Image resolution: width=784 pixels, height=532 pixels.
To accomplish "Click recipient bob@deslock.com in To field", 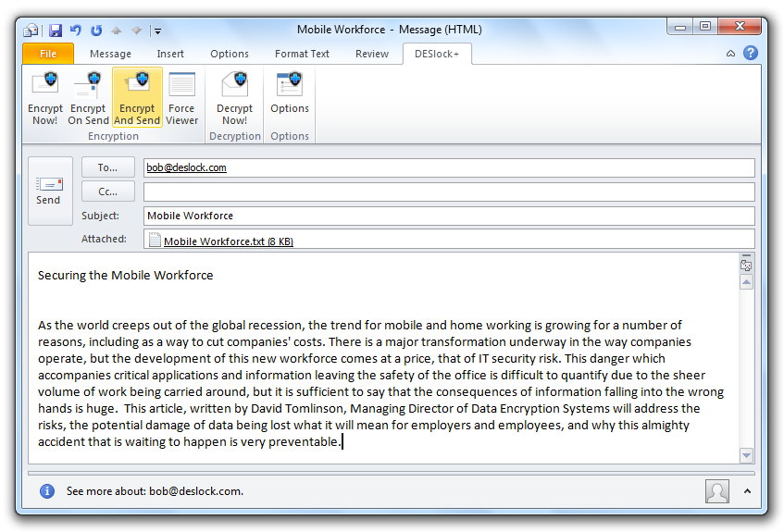I will 186,167.
